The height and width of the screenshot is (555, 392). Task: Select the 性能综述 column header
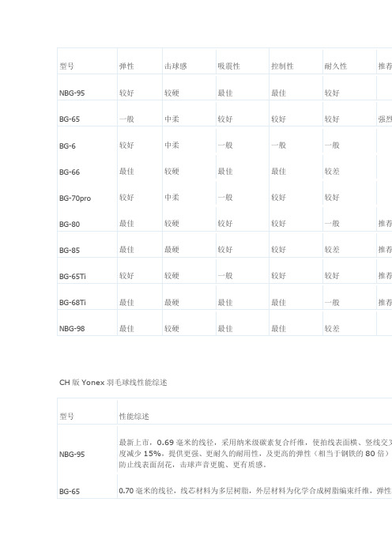tap(134, 416)
